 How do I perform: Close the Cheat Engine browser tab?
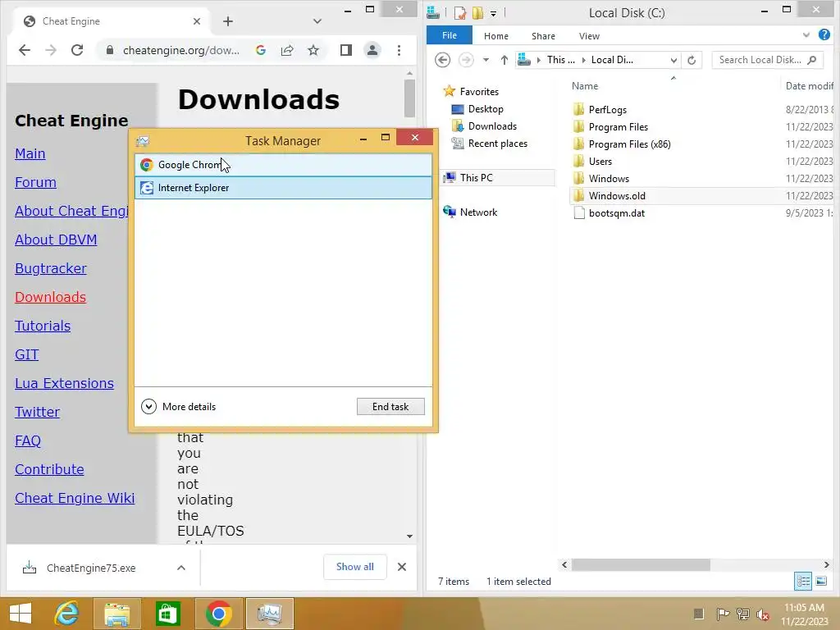(197, 21)
